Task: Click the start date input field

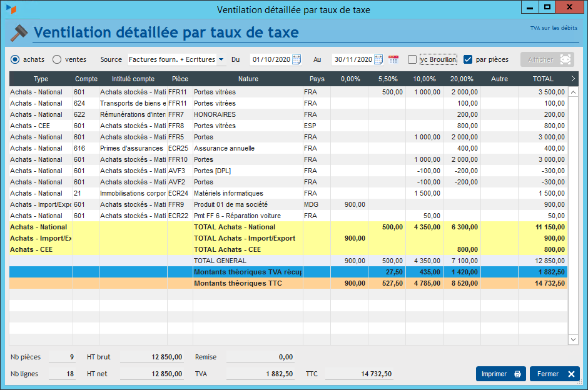Action: [x=270, y=59]
